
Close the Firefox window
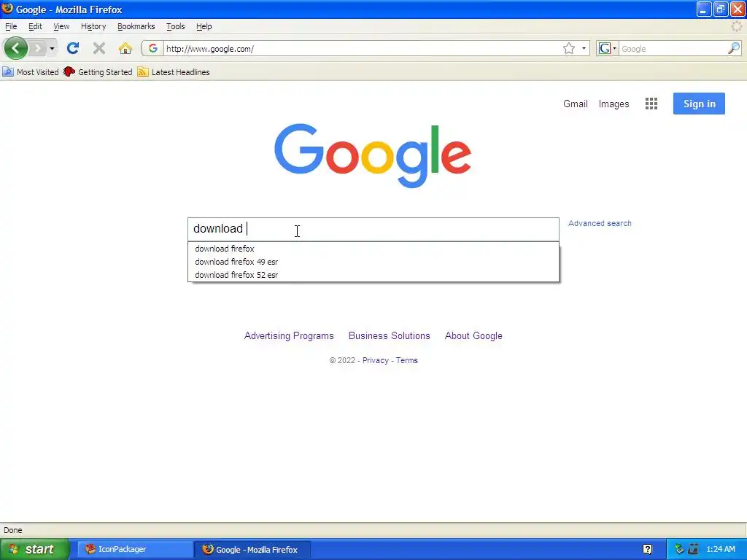(x=738, y=9)
